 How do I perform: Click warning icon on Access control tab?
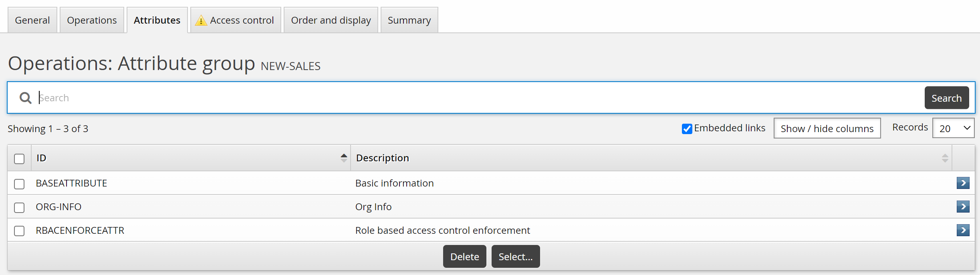(201, 20)
